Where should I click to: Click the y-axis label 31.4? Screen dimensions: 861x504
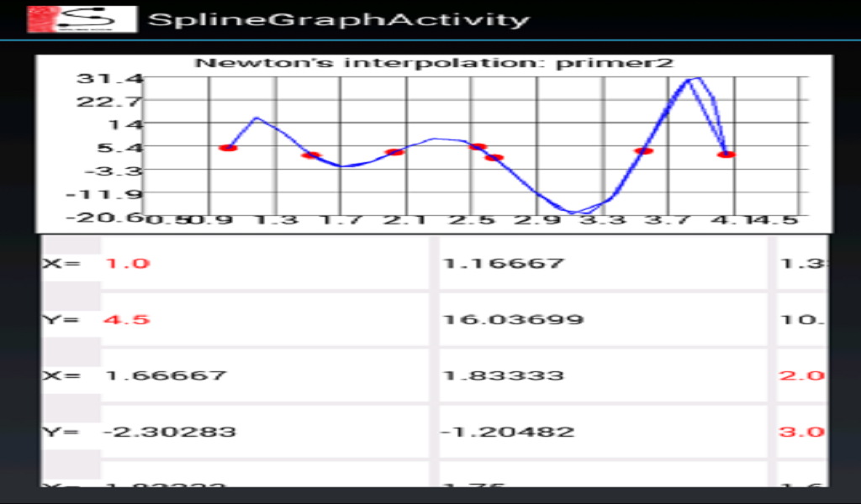110,79
